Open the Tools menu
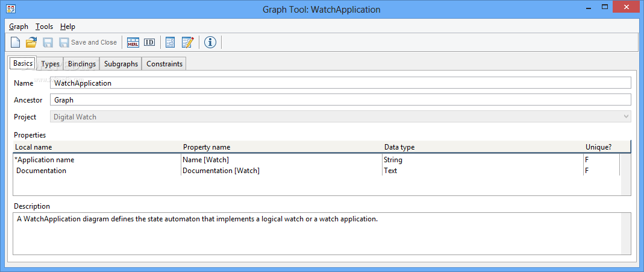The height and width of the screenshot is (272, 644). (45, 27)
